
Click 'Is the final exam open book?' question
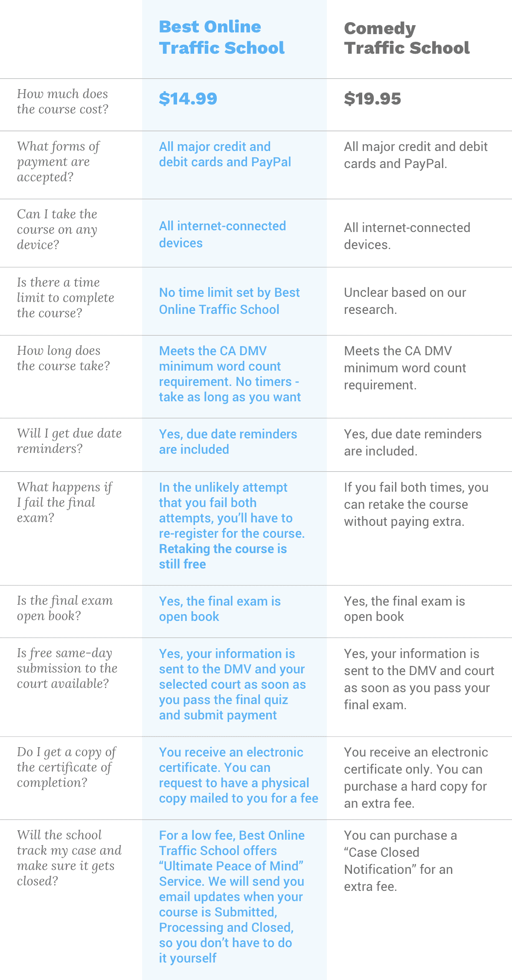click(65, 608)
